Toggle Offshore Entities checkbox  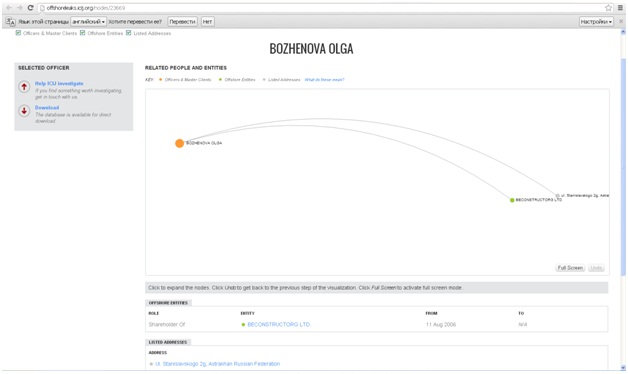(83, 33)
